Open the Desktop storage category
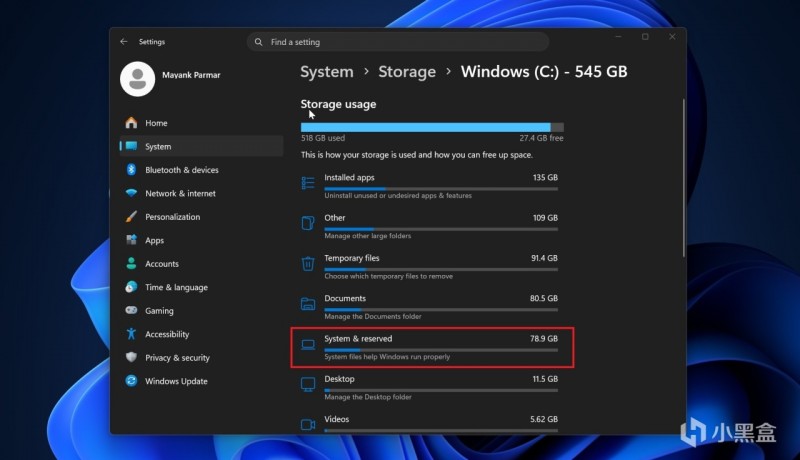 (x=432, y=388)
